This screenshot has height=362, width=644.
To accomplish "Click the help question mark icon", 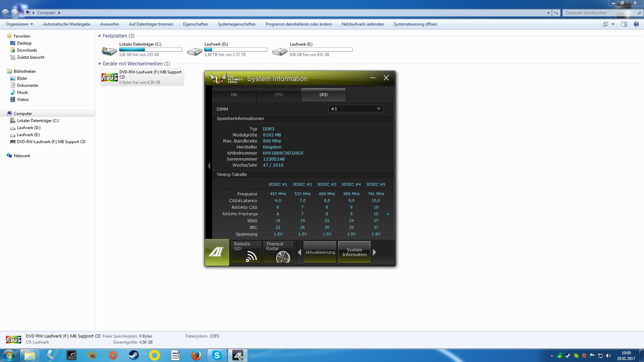I will [636, 24].
